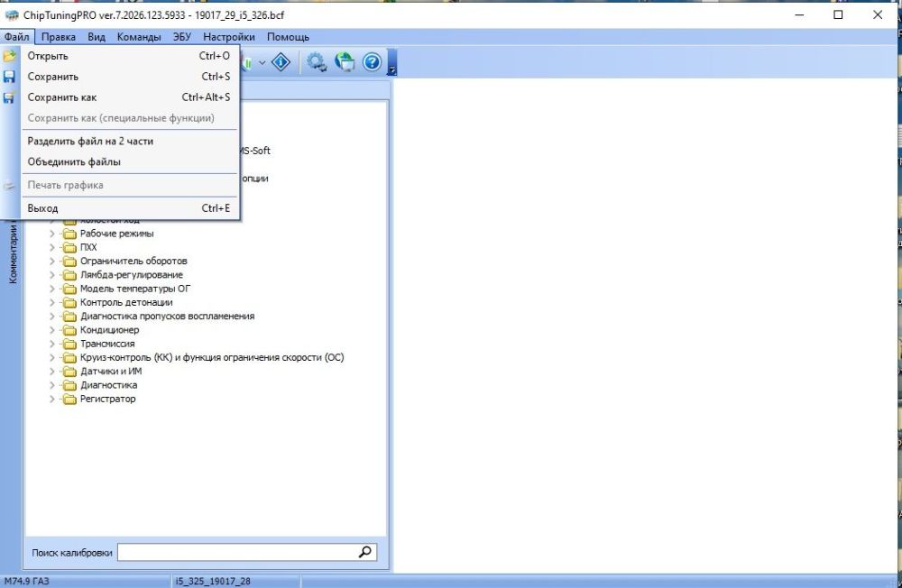Select the Диагностика пропусков воспламенения row
This screenshot has height=588, width=902.
point(168,317)
